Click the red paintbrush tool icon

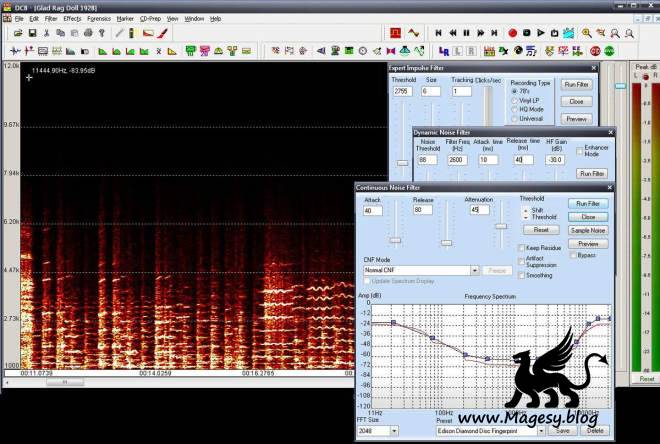(163, 33)
